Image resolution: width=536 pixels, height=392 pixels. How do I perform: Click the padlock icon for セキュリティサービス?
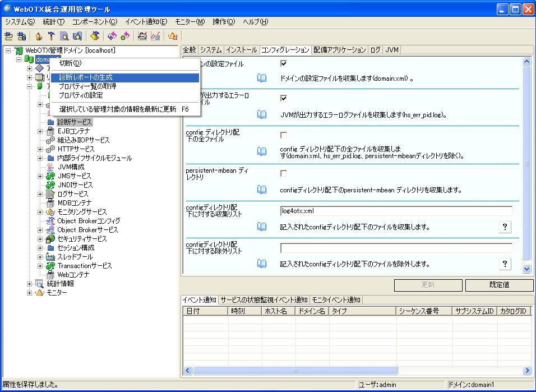(50, 239)
